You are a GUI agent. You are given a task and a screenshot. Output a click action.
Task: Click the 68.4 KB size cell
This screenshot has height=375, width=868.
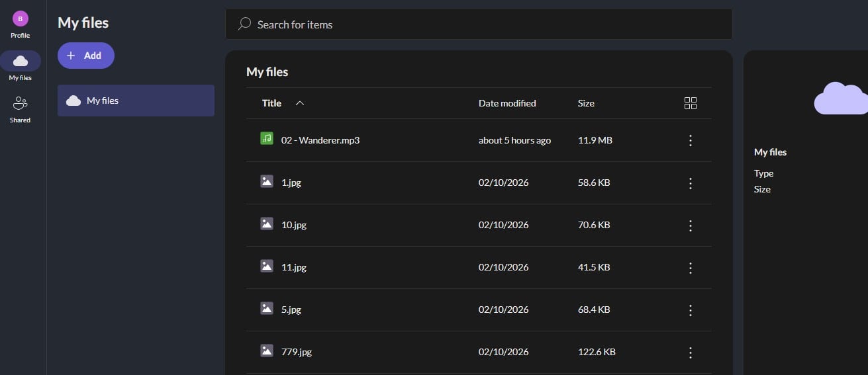[594, 310]
